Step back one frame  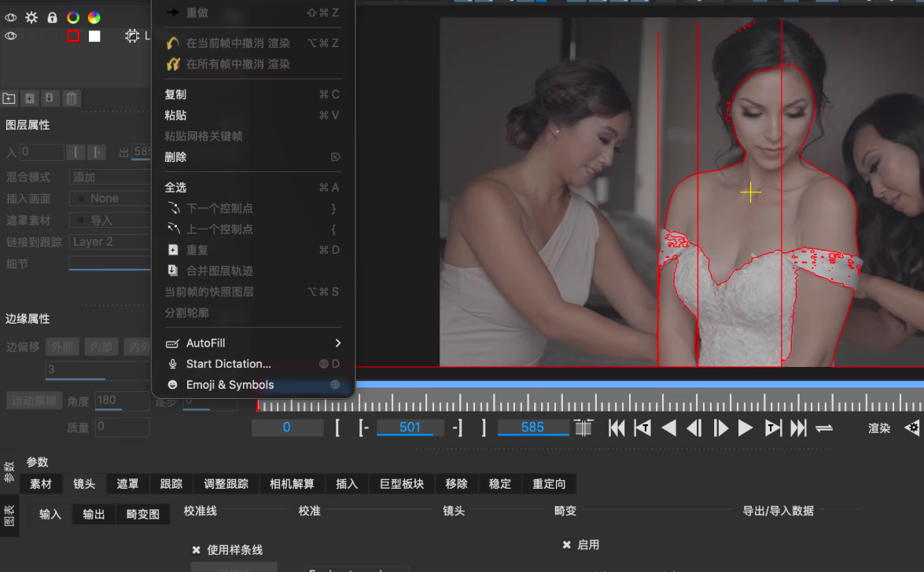(694, 428)
